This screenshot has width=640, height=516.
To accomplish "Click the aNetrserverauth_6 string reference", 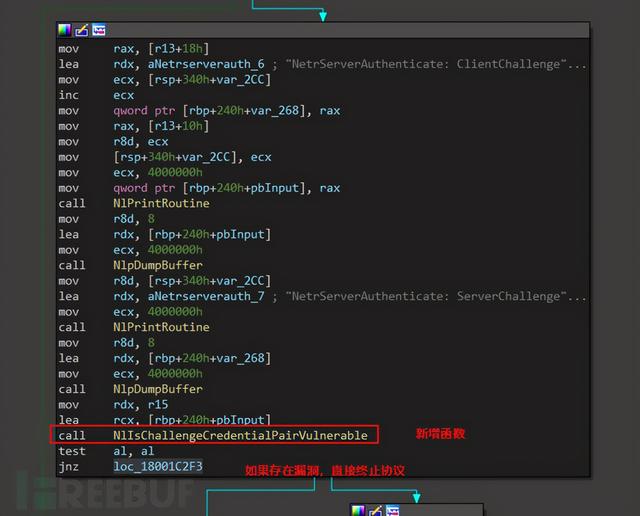I will click(206, 64).
